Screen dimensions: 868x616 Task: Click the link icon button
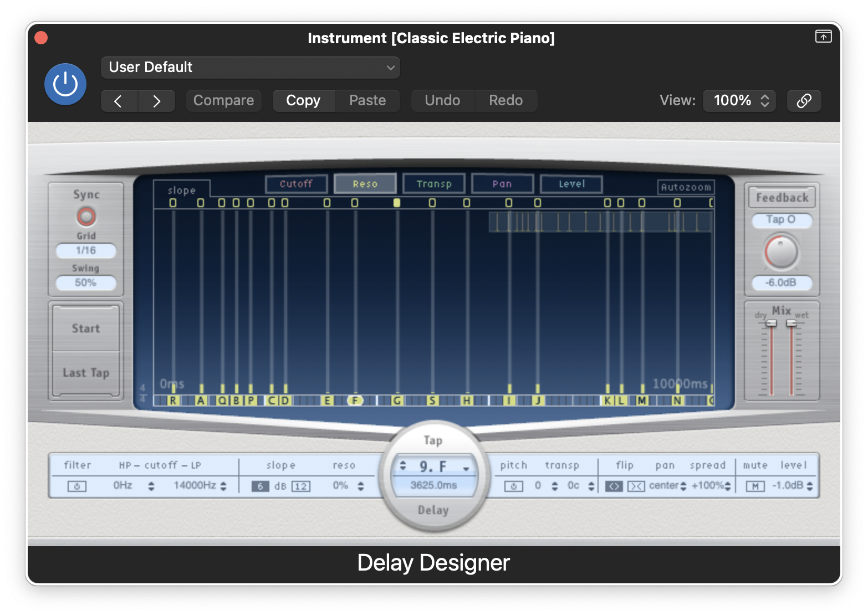pyautogui.click(x=804, y=101)
